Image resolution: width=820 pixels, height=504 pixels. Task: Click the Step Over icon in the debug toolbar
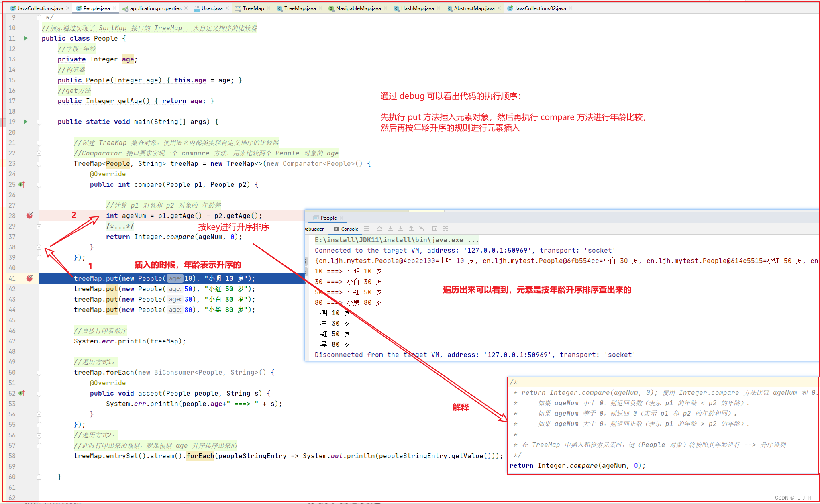pos(379,229)
